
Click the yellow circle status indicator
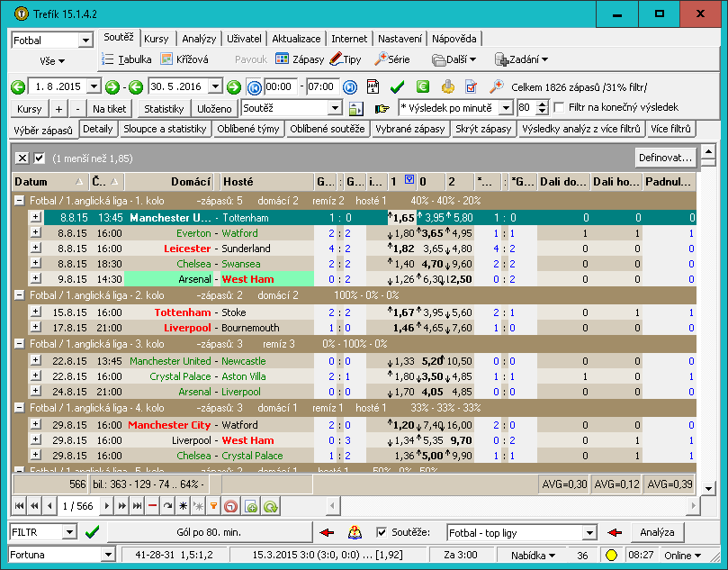(x=611, y=555)
